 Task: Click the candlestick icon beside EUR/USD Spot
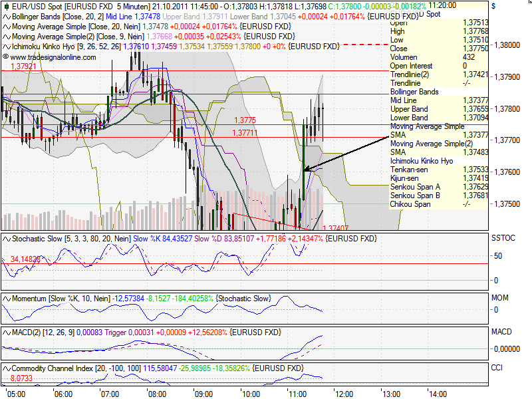(5, 6)
